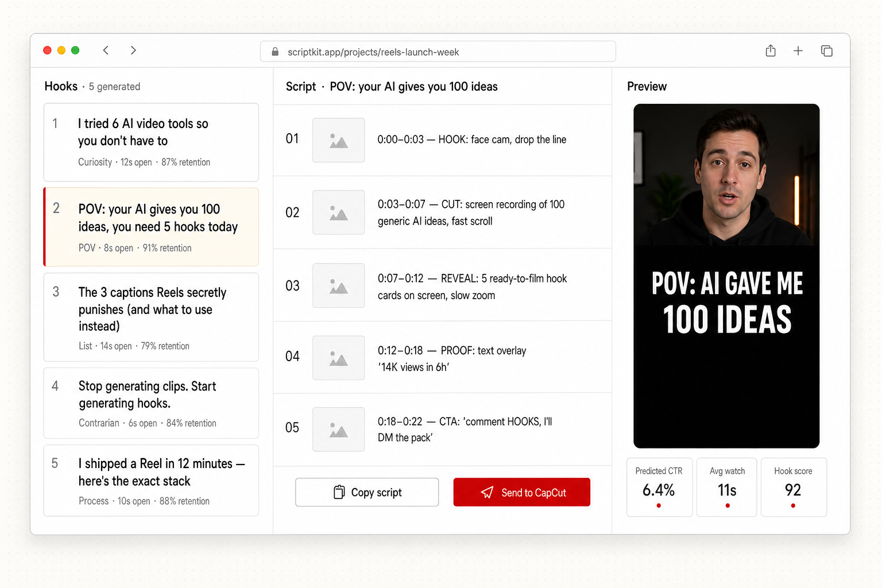Click 'POV · 8s open · 91% retention' text

pos(135,248)
